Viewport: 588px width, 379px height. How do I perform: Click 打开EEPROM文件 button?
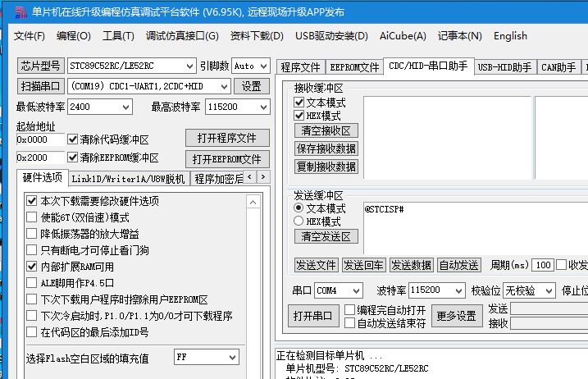tap(227, 159)
